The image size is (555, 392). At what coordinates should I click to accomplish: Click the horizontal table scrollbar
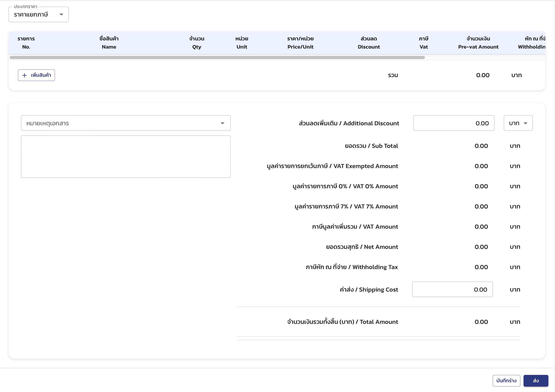(x=217, y=57)
